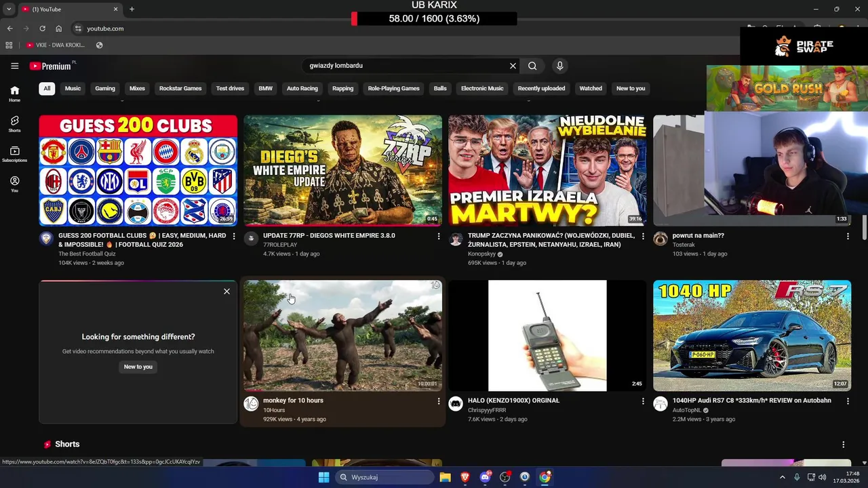Open the You page in sidebar

[14, 184]
